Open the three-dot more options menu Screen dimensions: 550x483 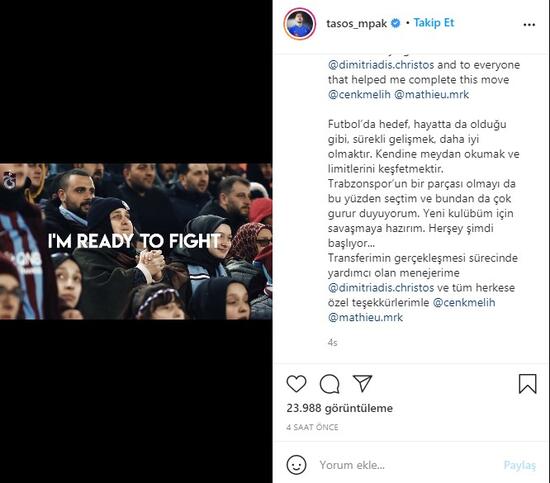point(529,25)
